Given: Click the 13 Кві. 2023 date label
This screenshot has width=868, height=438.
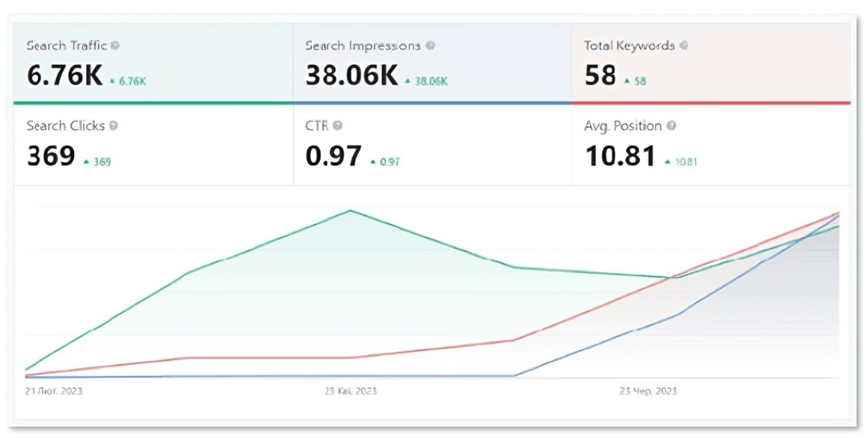Looking at the screenshot, I should point(351,390).
